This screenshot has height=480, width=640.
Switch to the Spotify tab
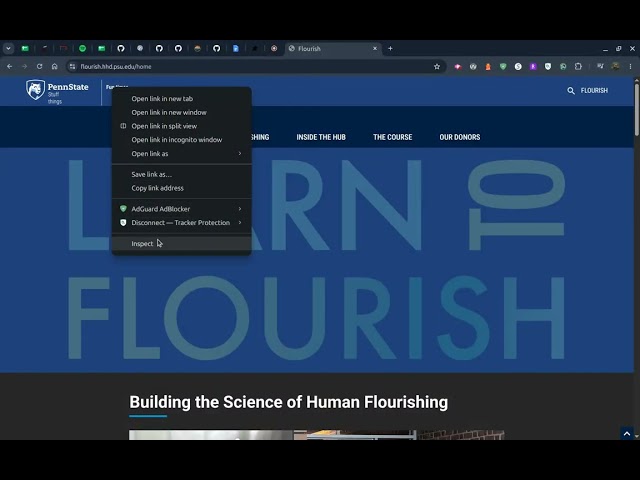(82, 49)
